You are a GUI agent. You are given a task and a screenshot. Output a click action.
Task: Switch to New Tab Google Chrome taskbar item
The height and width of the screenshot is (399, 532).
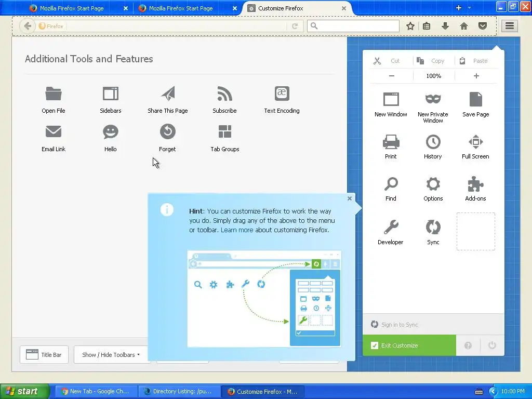pos(96,391)
